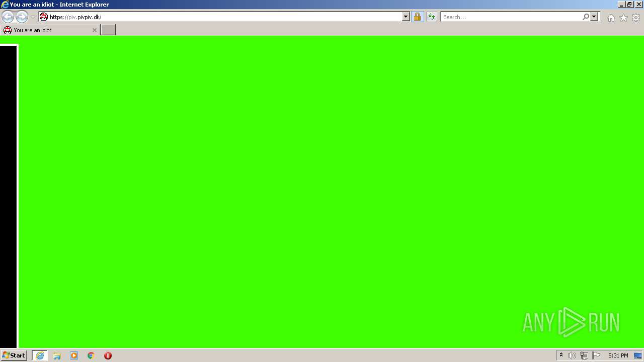644x362 pixels.
Task: Show hidden tray icons arrow
Action: pos(561,355)
